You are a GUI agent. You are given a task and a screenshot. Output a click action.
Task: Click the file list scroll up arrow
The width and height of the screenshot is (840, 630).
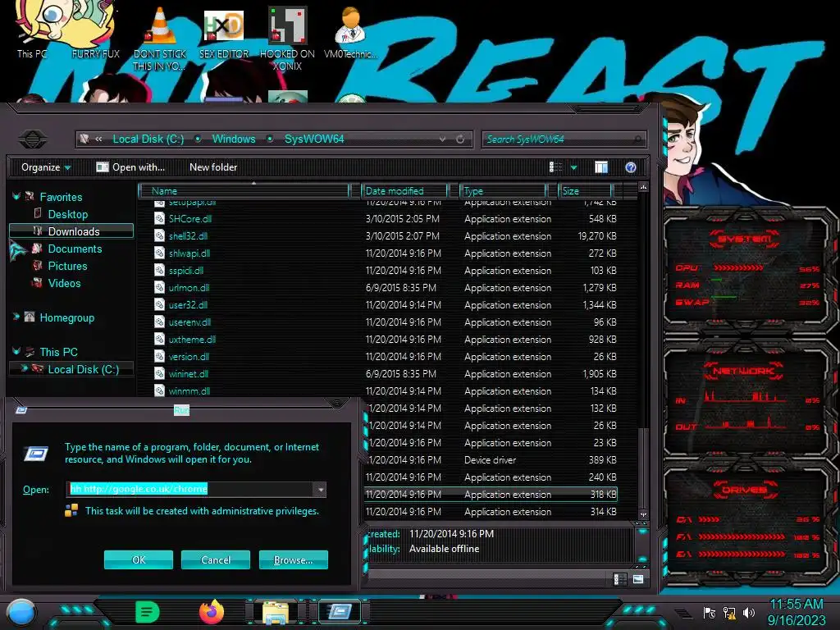click(x=643, y=188)
